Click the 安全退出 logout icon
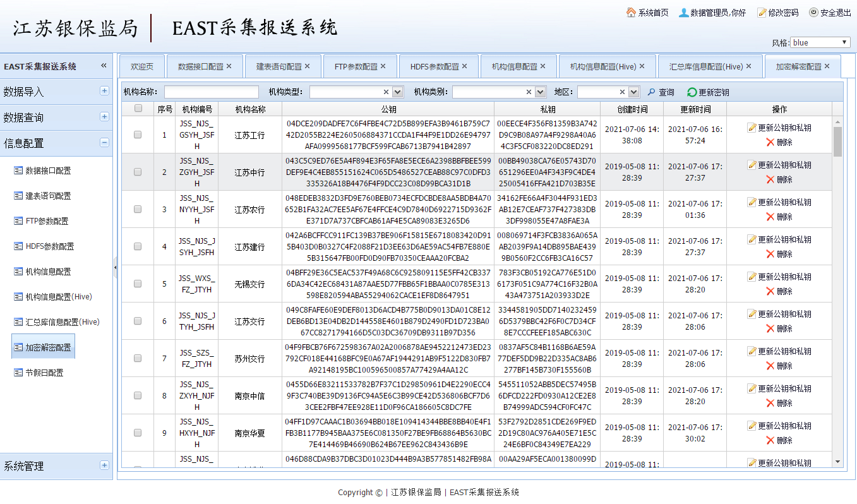Viewport: 857px width, 504px height. click(813, 12)
